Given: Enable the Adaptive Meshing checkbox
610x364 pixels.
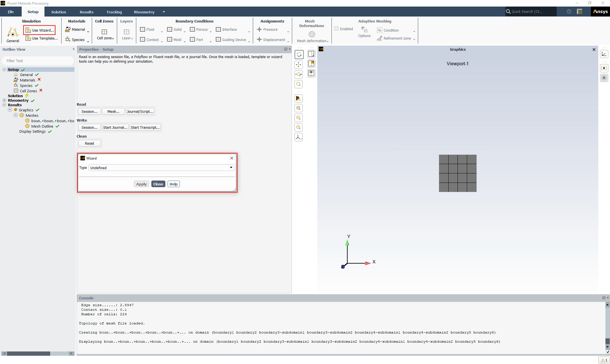Looking at the screenshot, I should coord(337,28).
